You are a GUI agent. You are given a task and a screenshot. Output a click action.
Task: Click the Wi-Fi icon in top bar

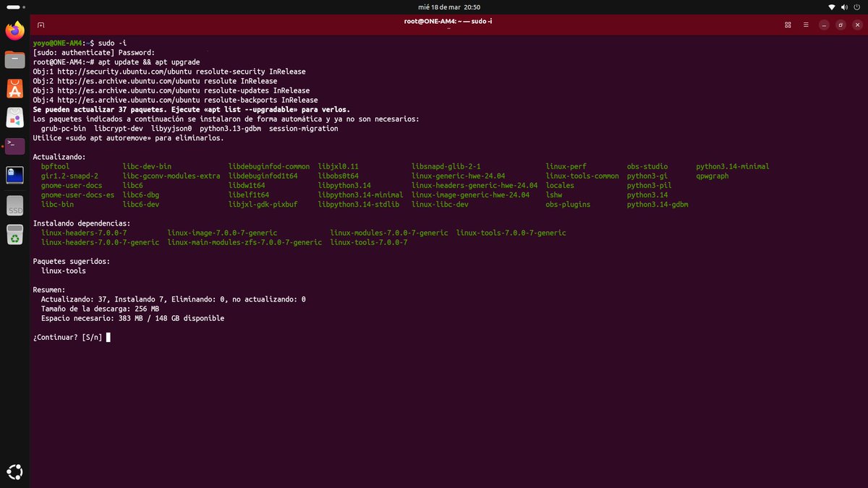click(832, 7)
